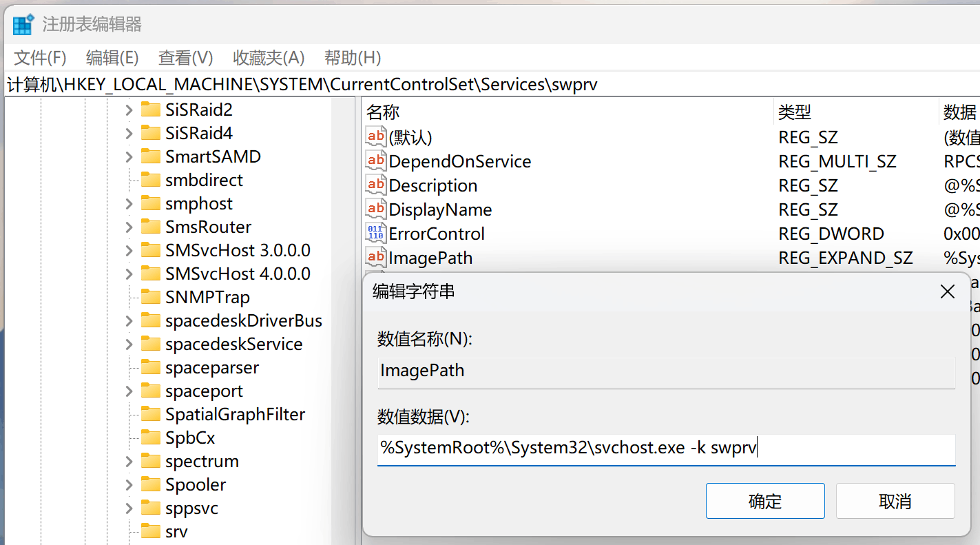Expand the spaceport key chevron
Viewport: 980px width, 545px height.
(129, 391)
